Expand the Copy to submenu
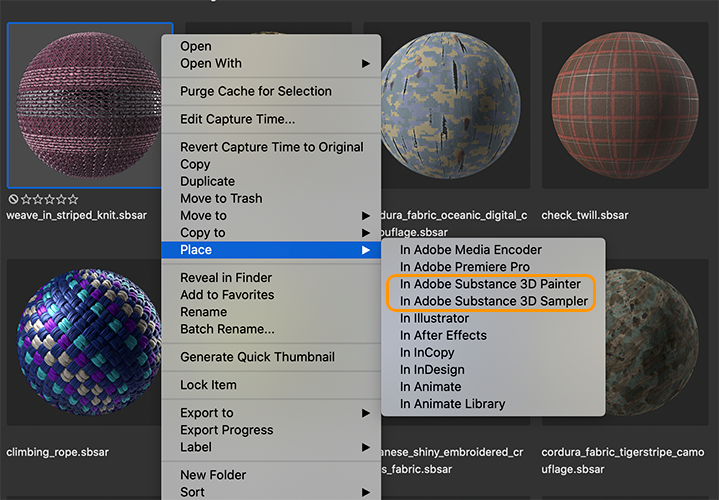The height and width of the screenshot is (500, 719). [x=271, y=233]
